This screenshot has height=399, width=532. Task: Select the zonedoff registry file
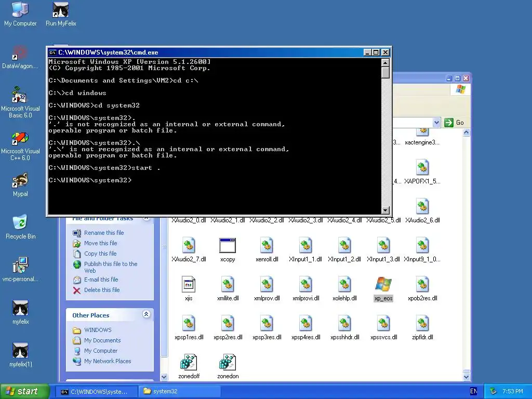[x=189, y=367]
